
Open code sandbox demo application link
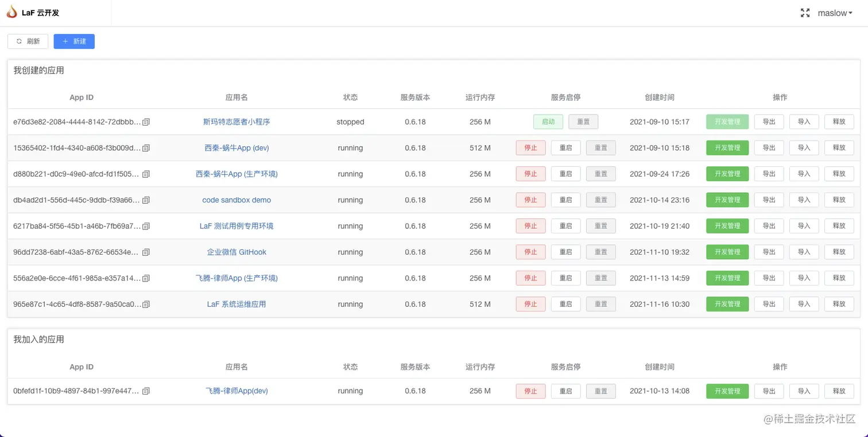(x=237, y=200)
